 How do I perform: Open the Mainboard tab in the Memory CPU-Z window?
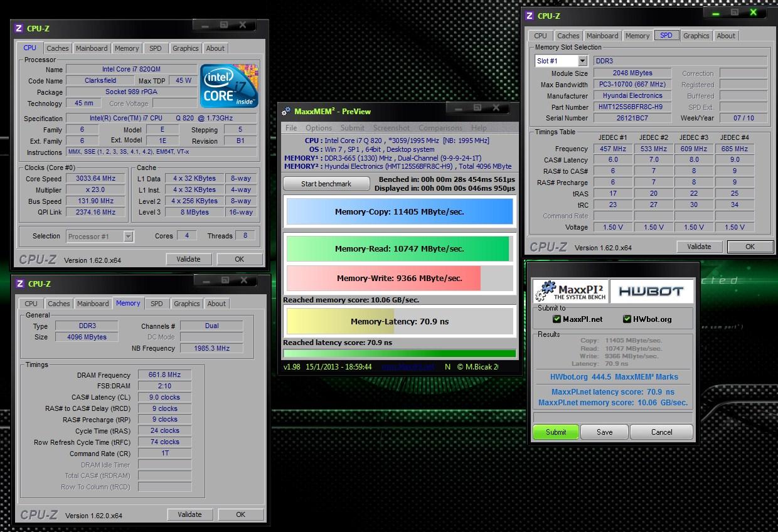pos(93,304)
